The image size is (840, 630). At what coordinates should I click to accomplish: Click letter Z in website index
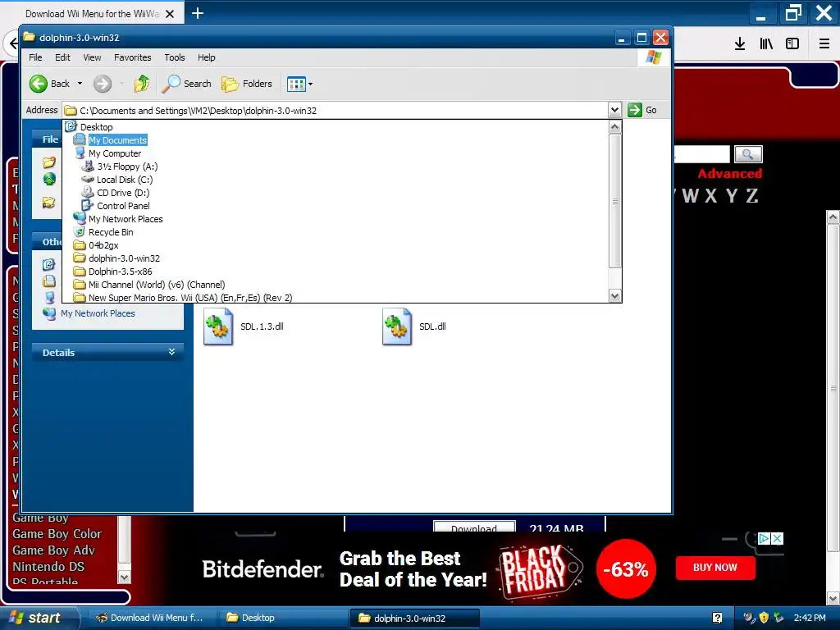752,195
